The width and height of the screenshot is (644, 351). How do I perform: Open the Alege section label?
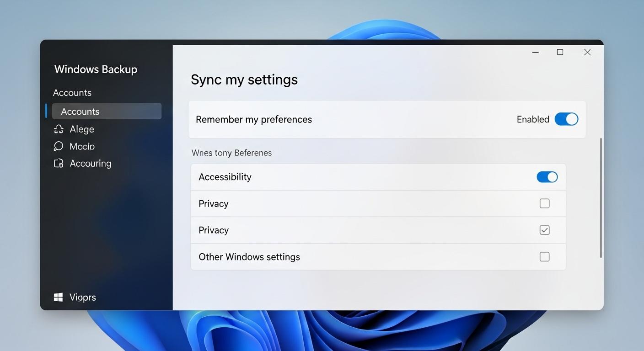coord(82,129)
